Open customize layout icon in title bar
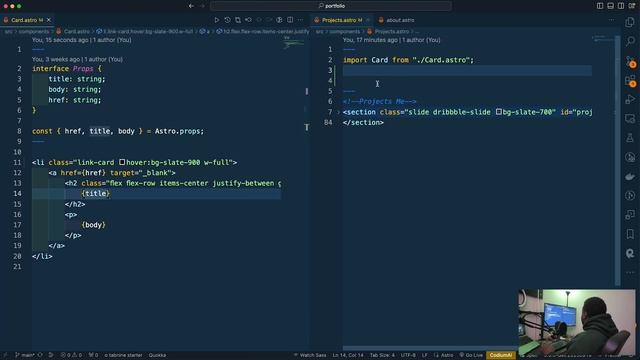Image resolution: width=640 pixels, height=360 pixels. click(x=631, y=6)
